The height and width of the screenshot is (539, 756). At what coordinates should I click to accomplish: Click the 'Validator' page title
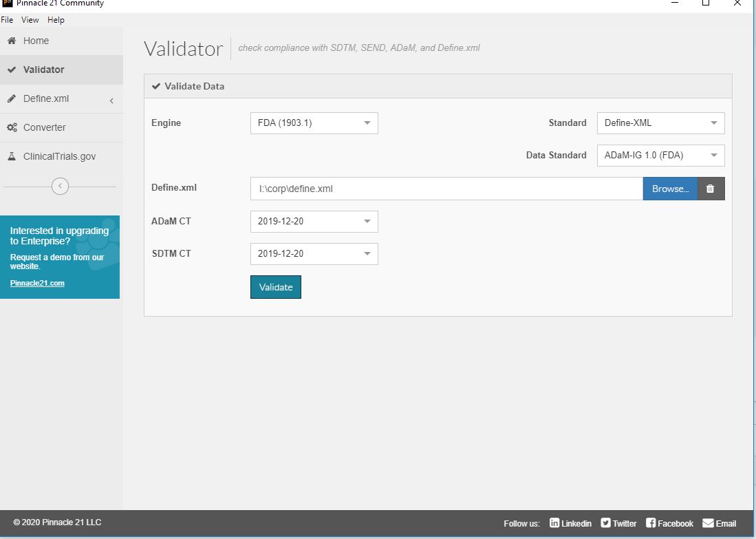coord(183,49)
